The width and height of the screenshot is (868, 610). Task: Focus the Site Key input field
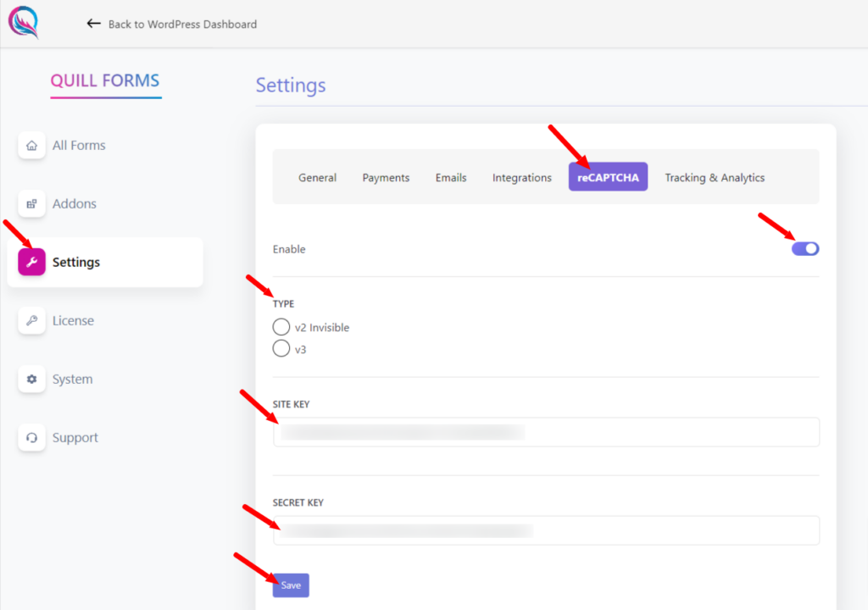[x=546, y=432]
